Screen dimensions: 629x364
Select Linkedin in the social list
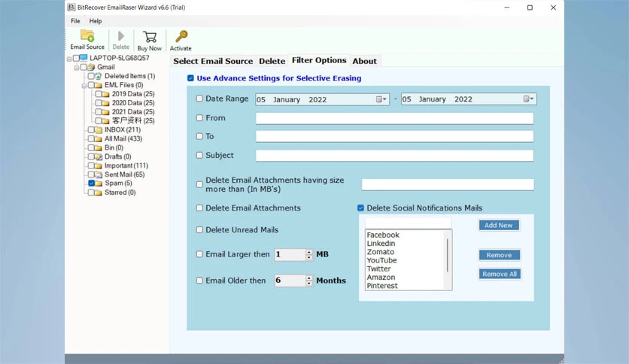(x=381, y=244)
